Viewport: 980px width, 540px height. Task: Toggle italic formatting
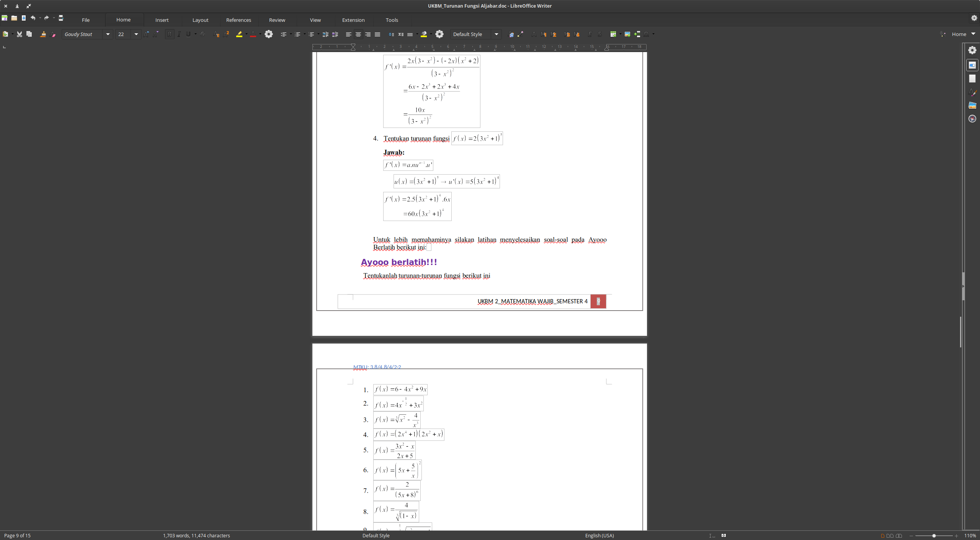(179, 34)
